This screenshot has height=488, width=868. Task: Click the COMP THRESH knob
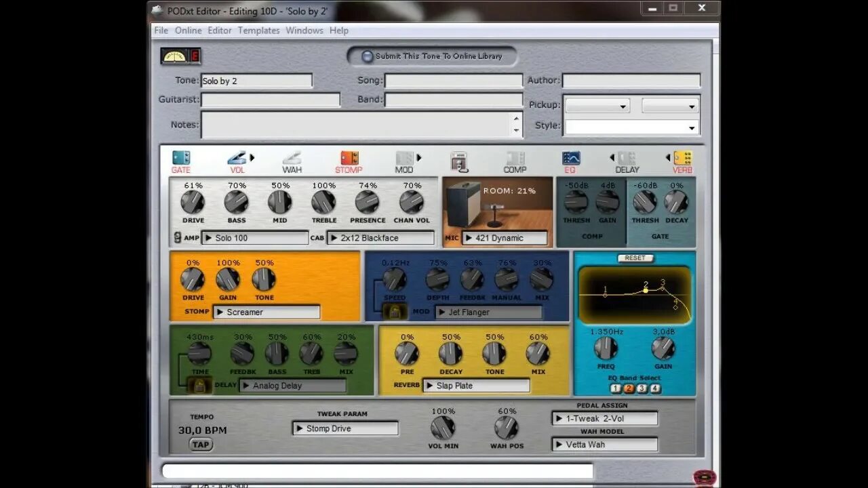coord(576,202)
